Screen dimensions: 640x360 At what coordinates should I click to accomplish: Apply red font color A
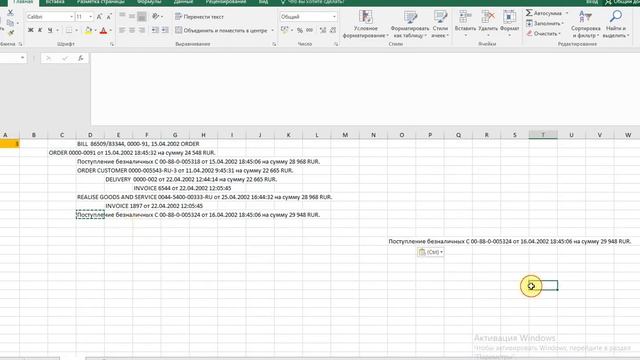click(103, 30)
